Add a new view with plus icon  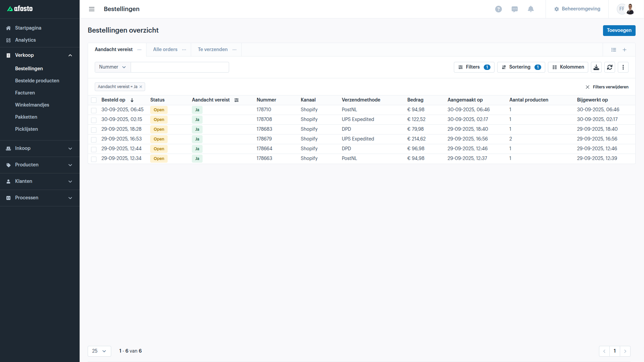coord(624,50)
